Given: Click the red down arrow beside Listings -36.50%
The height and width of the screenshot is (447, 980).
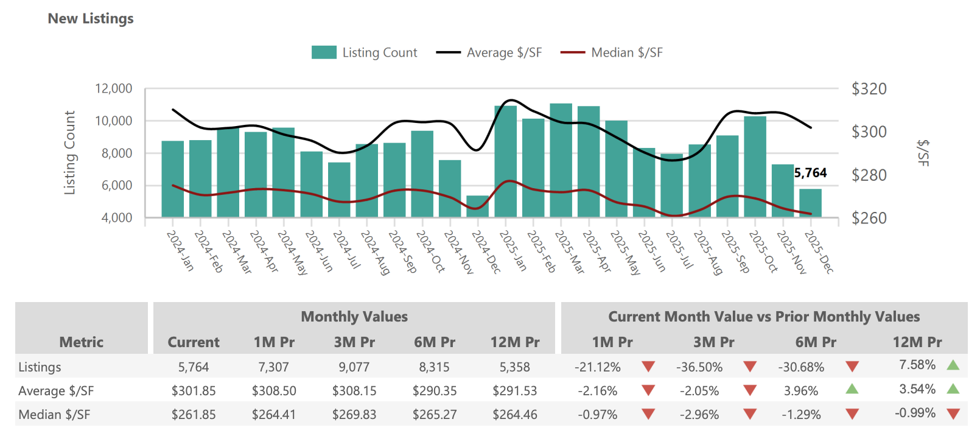Looking at the screenshot, I should click(750, 367).
